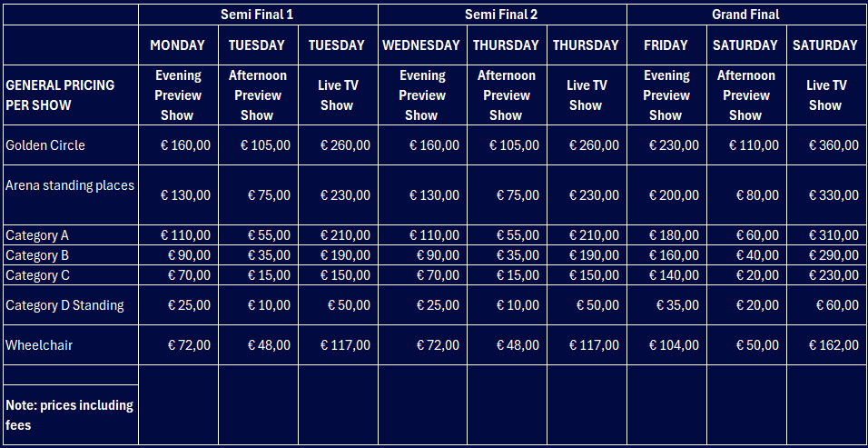The width and height of the screenshot is (868, 448).
Task: Select the FRIDAY column header
Action: (666, 45)
